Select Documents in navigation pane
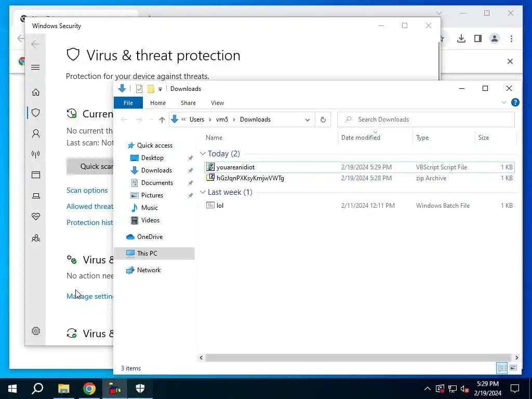Screen dimensions: 532x399 click(157, 183)
